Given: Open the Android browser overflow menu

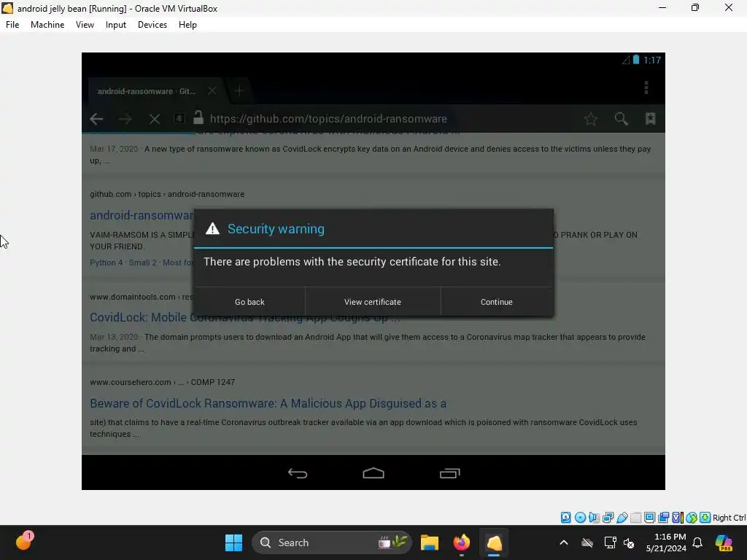Looking at the screenshot, I should (x=646, y=87).
